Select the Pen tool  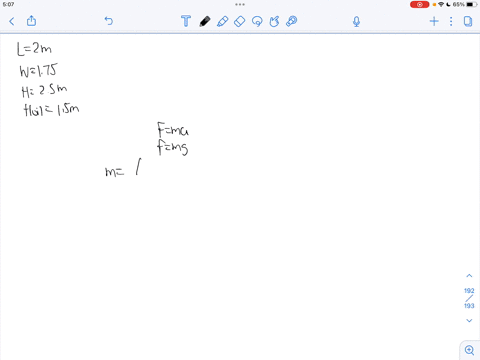click(x=205, y=21)
